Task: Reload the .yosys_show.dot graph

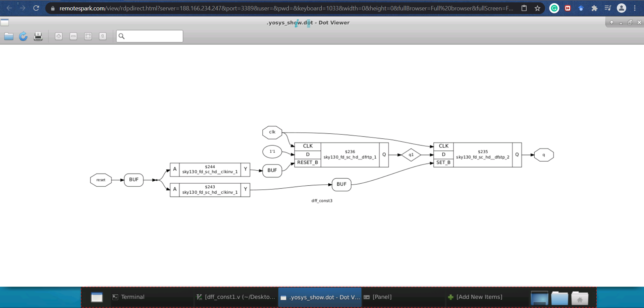Action: click(23, 36)
